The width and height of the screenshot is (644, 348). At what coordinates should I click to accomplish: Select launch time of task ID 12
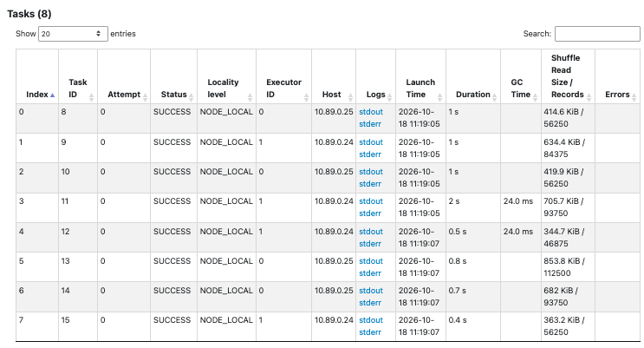[420, 238]
